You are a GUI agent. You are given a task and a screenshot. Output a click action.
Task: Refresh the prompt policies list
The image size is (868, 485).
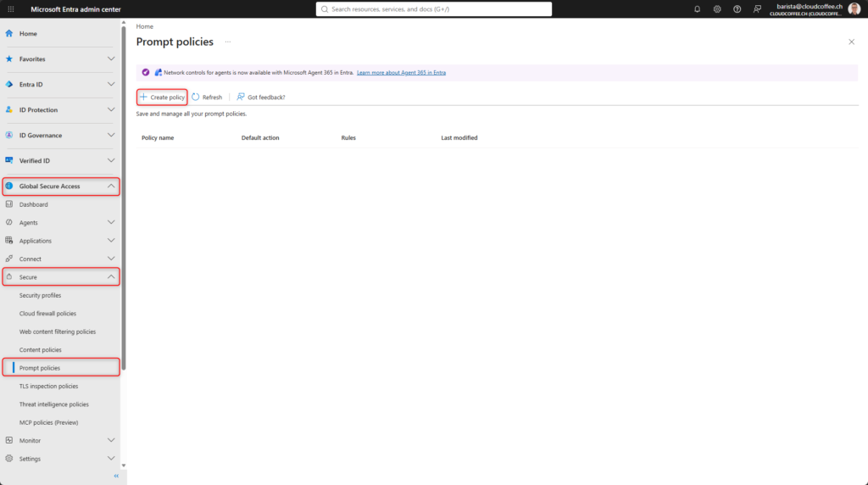click(x=207, y=97)
